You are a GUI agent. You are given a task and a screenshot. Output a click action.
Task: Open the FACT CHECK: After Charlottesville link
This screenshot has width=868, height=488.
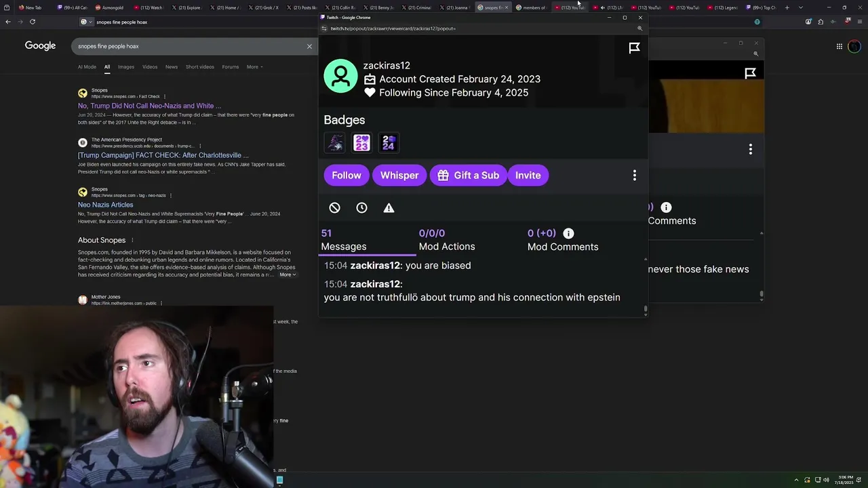(163, 155)
